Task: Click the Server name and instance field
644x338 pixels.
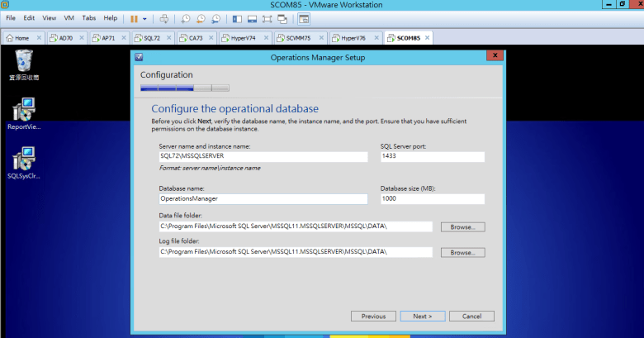Action: tap(263, 156)
